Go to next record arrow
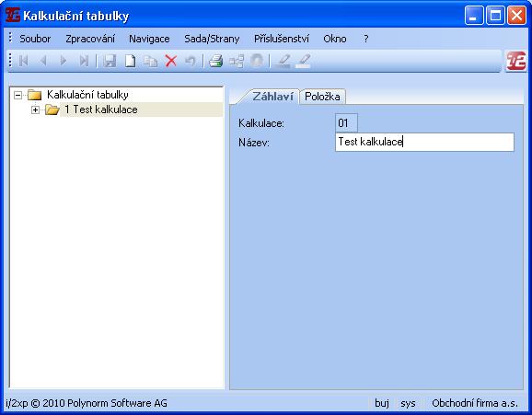 point(64,61)
